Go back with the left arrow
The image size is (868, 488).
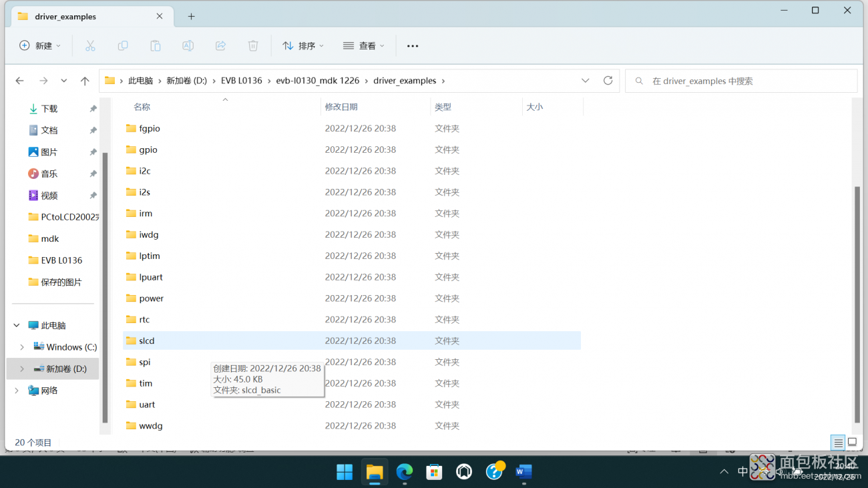[x=20, y=81]
